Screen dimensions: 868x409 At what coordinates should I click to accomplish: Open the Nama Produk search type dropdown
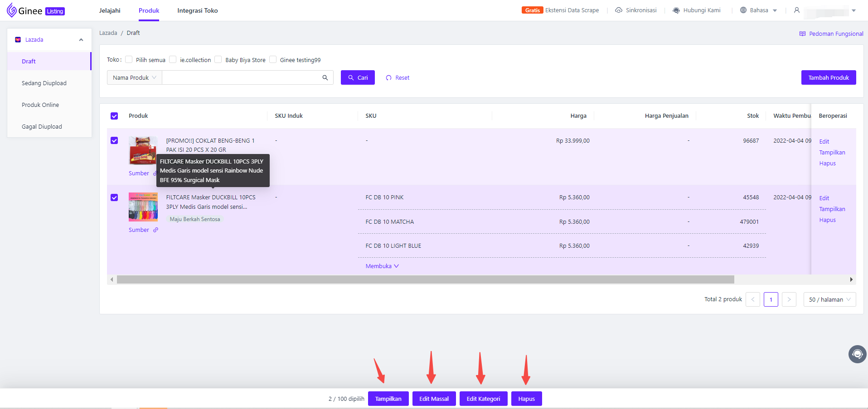pos(135,77)
